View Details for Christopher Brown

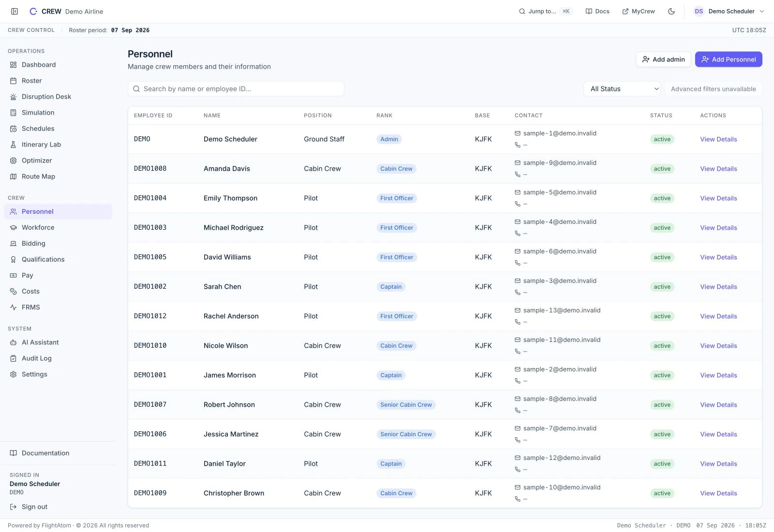click(x=718, y=493)
